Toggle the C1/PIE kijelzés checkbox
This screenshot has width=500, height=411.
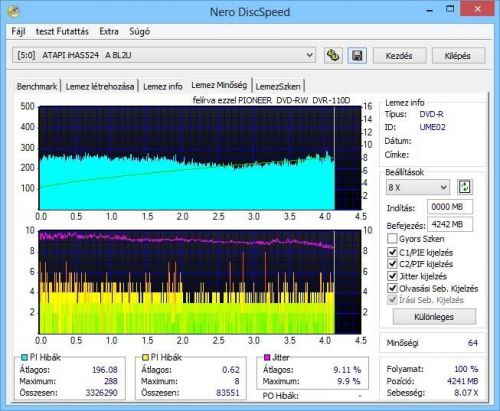392,252
